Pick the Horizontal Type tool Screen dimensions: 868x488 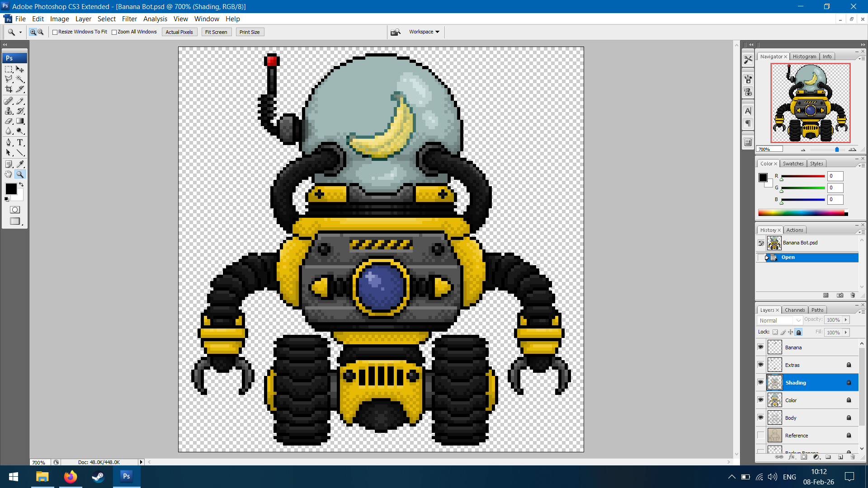(x=20, y=142)
